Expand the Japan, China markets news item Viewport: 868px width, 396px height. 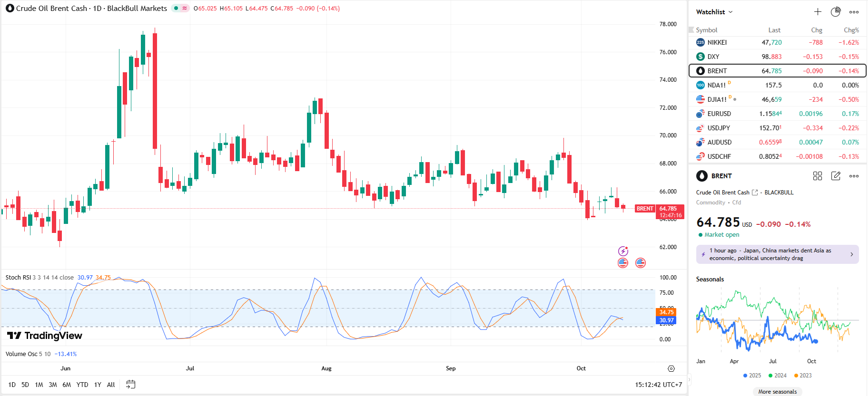777,254
